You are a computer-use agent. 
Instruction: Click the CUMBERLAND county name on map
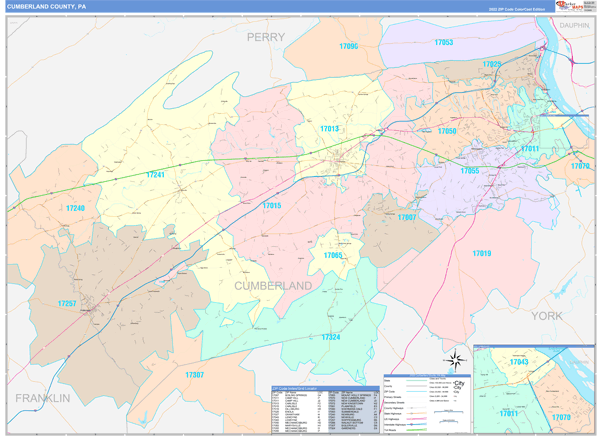(x=273, y=286)
